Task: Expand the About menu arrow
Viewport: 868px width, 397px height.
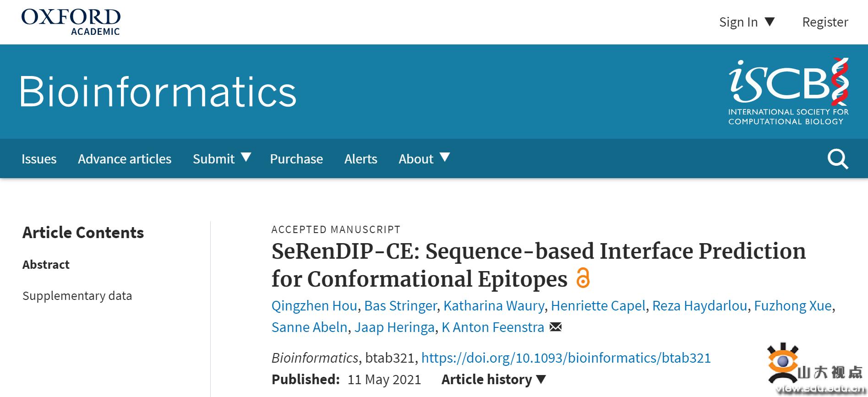Action: coord(445,158)
